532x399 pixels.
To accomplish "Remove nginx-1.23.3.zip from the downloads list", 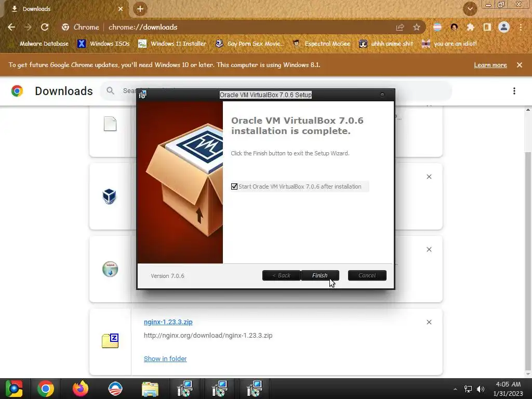I will [x=429, y=322].
